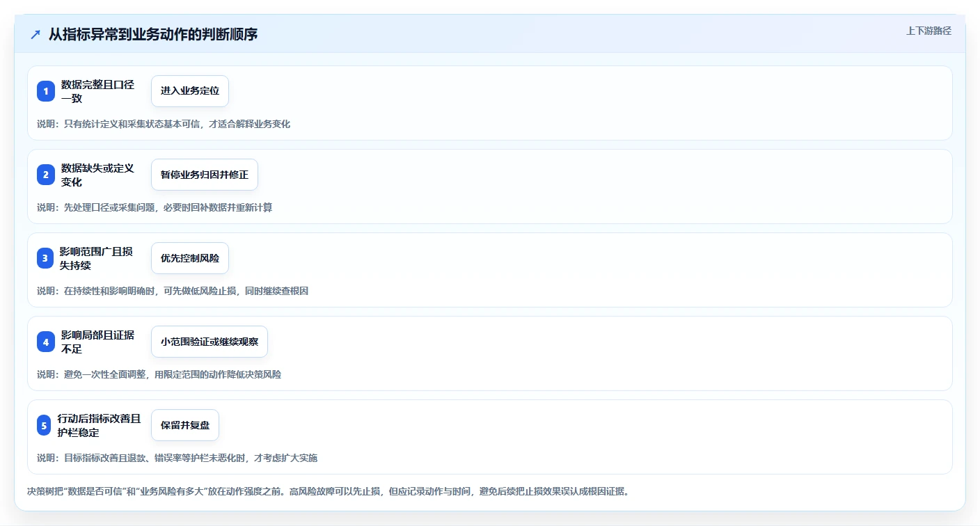Click the step 1 number badge

click(46, 91)
